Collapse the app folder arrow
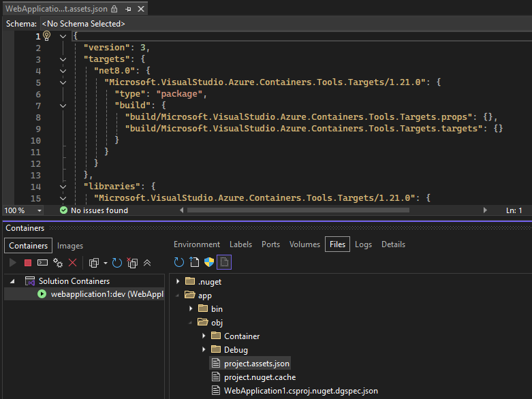This screenshot has width=532, height=399. click(x=177, y=296)
